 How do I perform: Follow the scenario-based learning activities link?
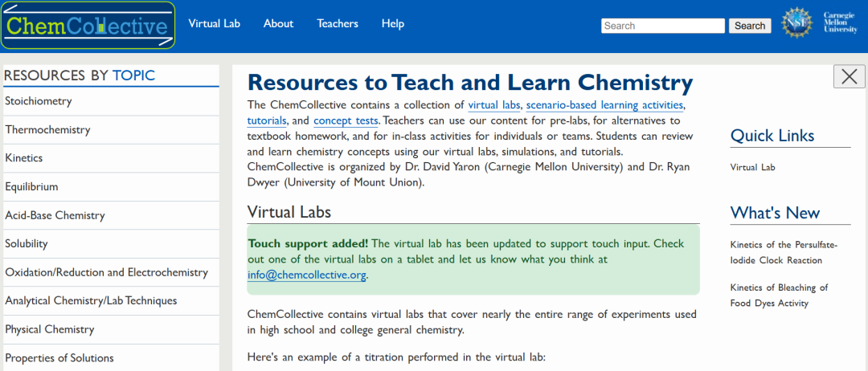coord(604,105)
